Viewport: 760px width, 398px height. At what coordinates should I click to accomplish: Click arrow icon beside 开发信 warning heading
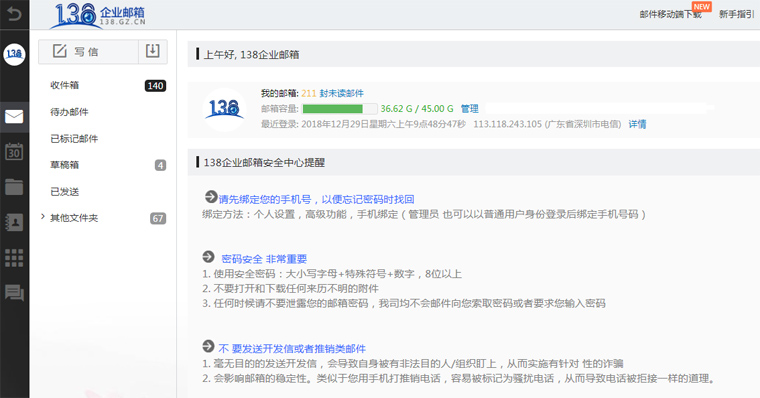click(208, 346)
